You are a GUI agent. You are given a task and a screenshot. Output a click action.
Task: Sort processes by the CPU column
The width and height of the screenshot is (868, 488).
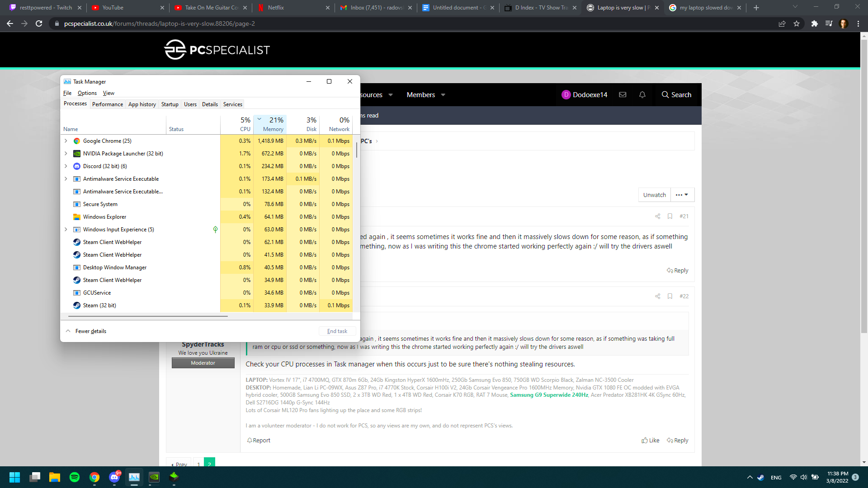click(237, 124)
